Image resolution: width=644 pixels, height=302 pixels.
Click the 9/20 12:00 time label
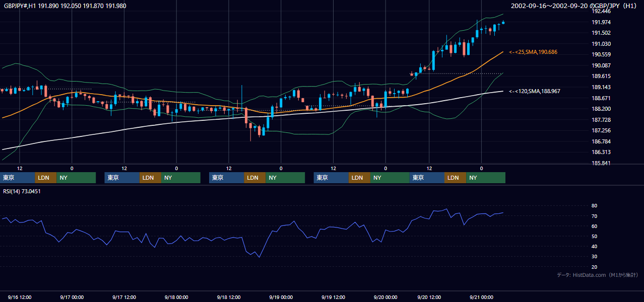(x=429, y=297)
